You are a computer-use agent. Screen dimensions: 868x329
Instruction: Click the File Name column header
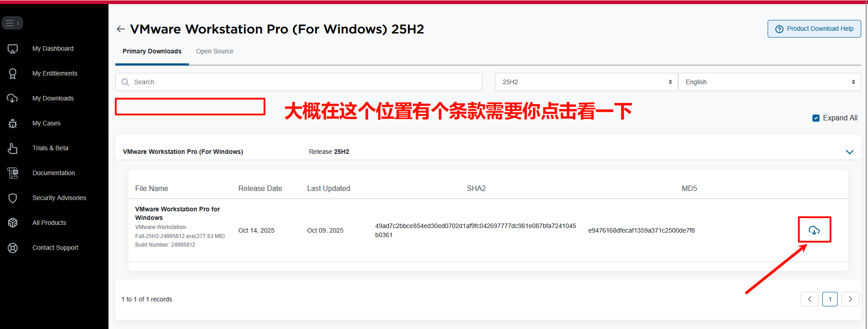pos(151,188)
